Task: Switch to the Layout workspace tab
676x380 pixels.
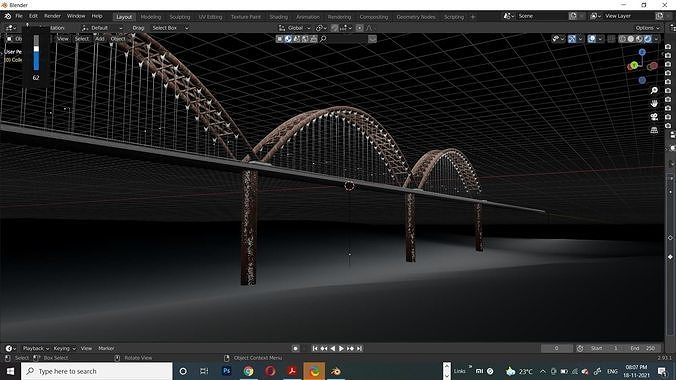Action: (124, 17)
